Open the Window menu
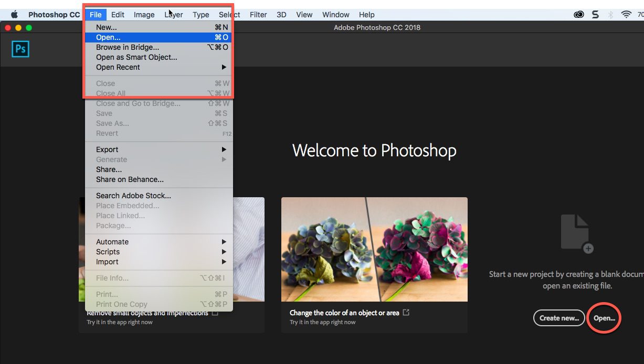The width and height of the screenshot is (644, 364). pyautogui.click(x=335, y=14)
